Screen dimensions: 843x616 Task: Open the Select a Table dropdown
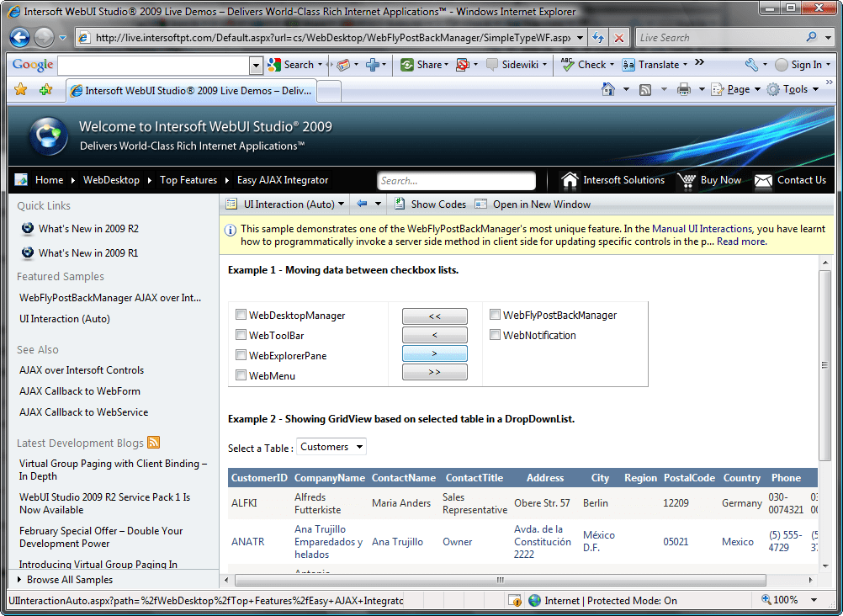(331, 447)
